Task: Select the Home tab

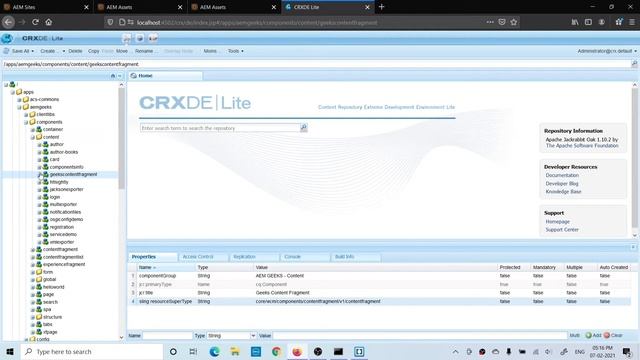Action: pyautogui.click(x=165, y=76)
